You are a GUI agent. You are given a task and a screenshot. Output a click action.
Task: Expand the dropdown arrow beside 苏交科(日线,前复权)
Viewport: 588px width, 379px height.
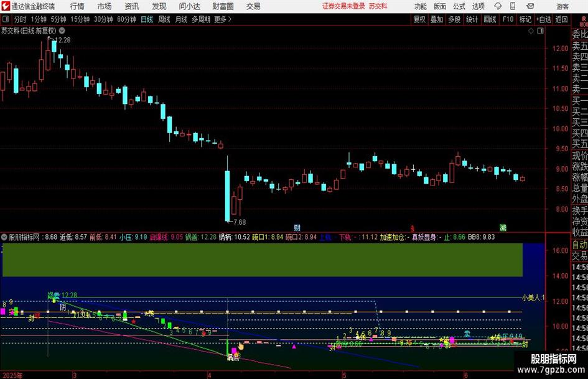[62, 30]
